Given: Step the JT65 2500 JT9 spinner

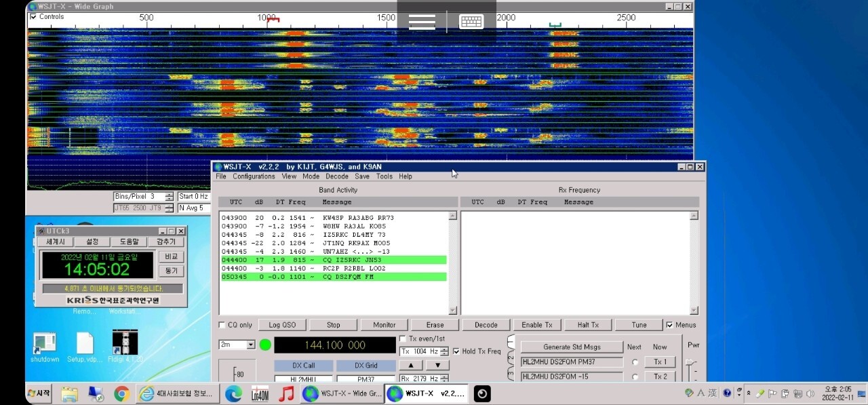Looking at the screenshot, I should [170, 208].
